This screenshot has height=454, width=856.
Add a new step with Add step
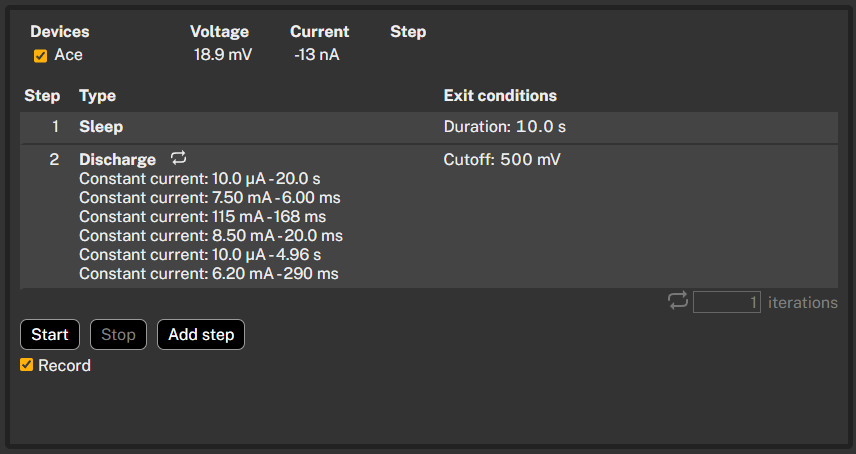tap(201, 334)
